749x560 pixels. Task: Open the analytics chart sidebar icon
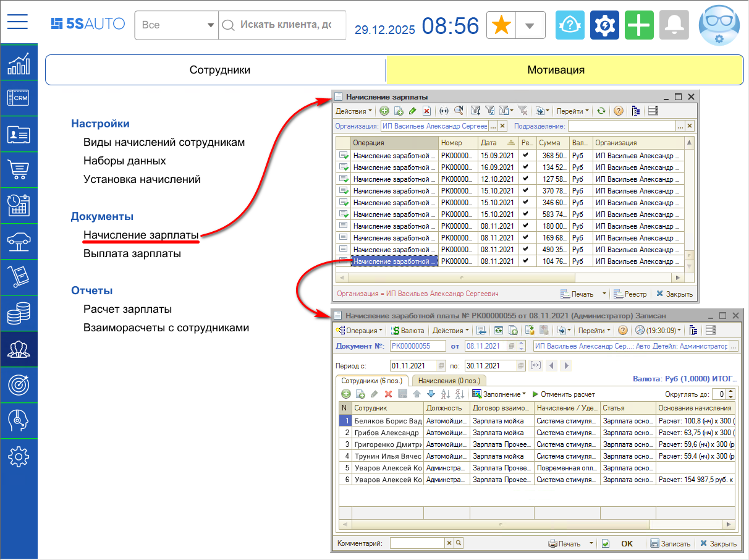click(x=19, y=63)
